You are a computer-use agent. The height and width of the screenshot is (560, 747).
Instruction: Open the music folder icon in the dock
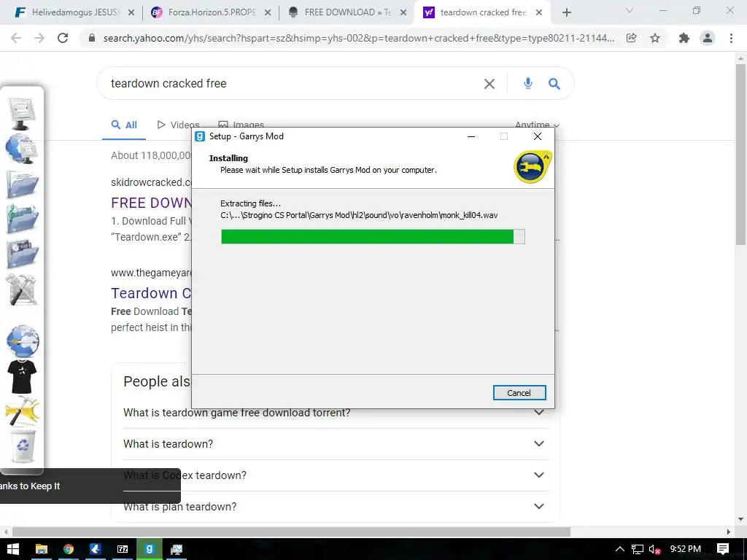pyautogui.click(x=23, y=219)
